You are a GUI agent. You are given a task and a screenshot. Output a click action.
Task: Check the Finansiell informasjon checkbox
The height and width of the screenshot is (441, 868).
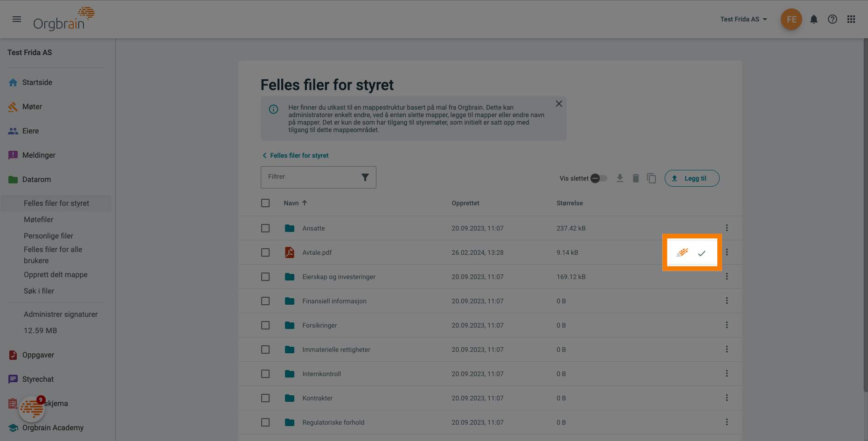265,301
